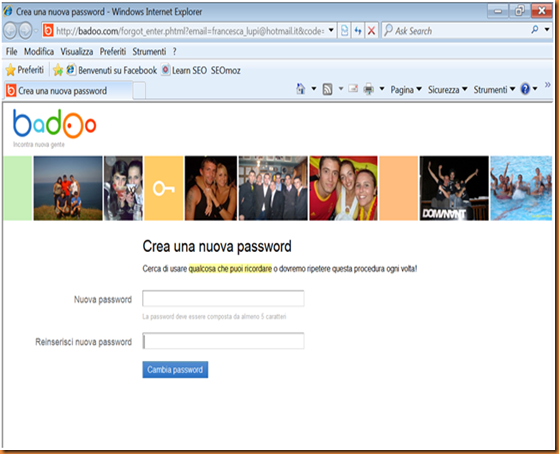
Task: Open the Sicurezza dropdown menu
Action: [447, 90]
